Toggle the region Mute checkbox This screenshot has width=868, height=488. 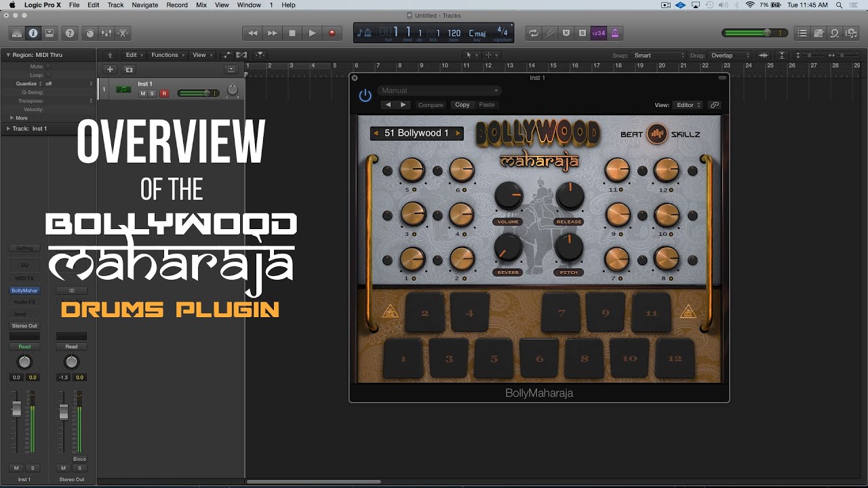(48, 66)
